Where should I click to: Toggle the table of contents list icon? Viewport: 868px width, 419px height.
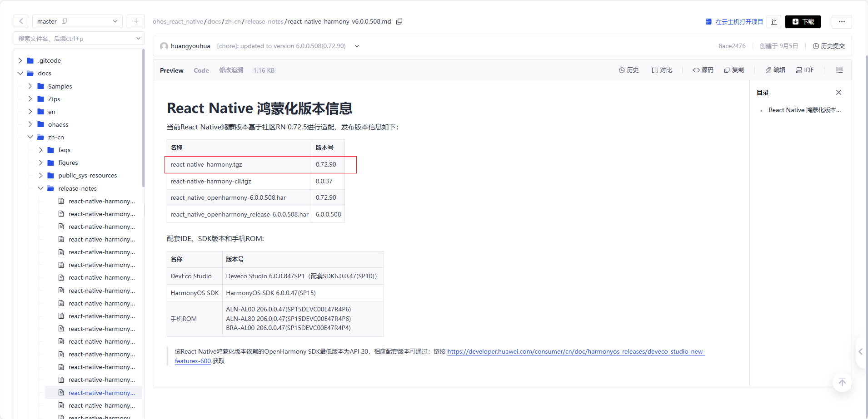click(839, 70)
